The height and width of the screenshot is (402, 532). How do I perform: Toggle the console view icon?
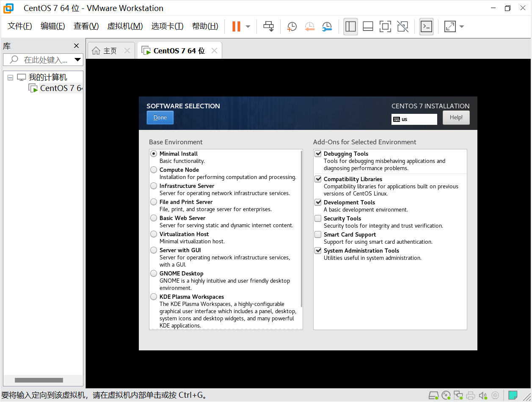pyautogui.click(x=426, y=26)
